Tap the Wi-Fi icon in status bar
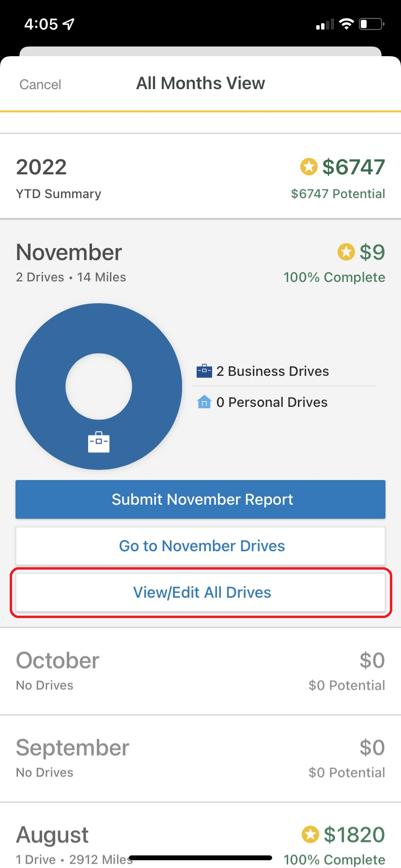401x868 pixels. coord(346,24)
